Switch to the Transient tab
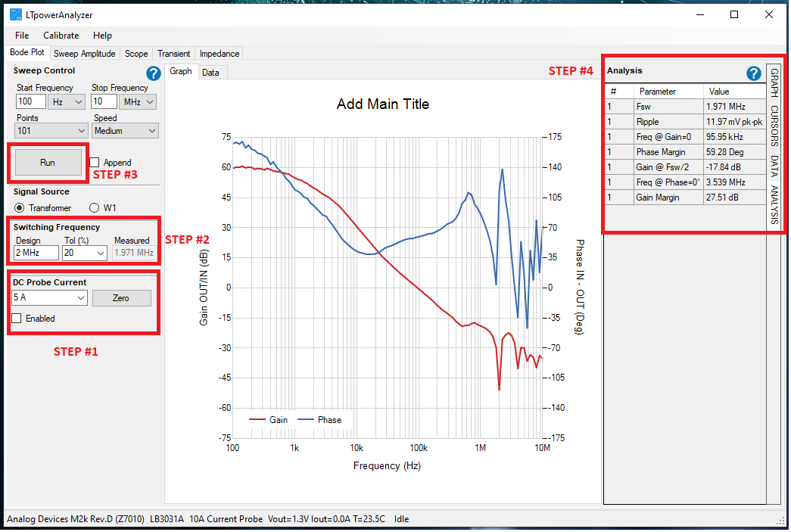 173,54
